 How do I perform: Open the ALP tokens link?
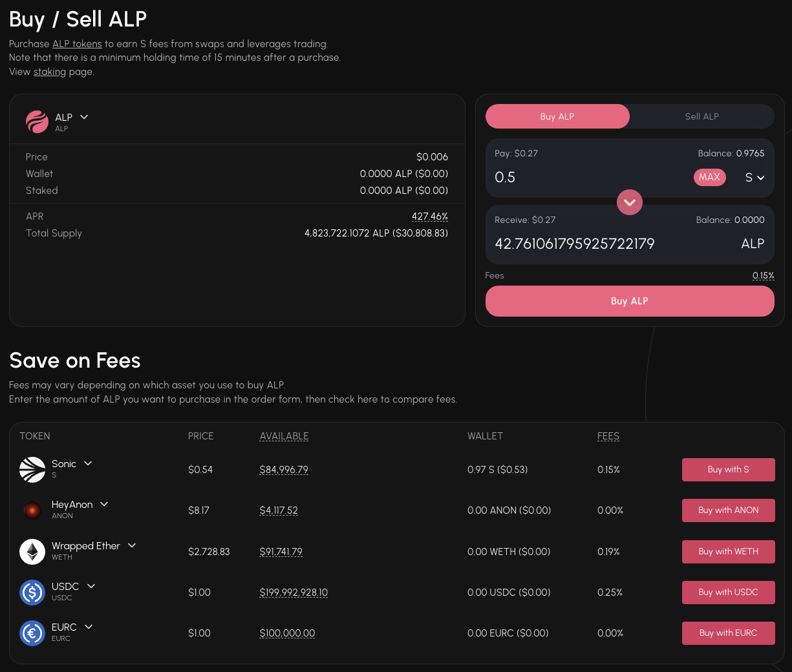(x=77, y=44)
